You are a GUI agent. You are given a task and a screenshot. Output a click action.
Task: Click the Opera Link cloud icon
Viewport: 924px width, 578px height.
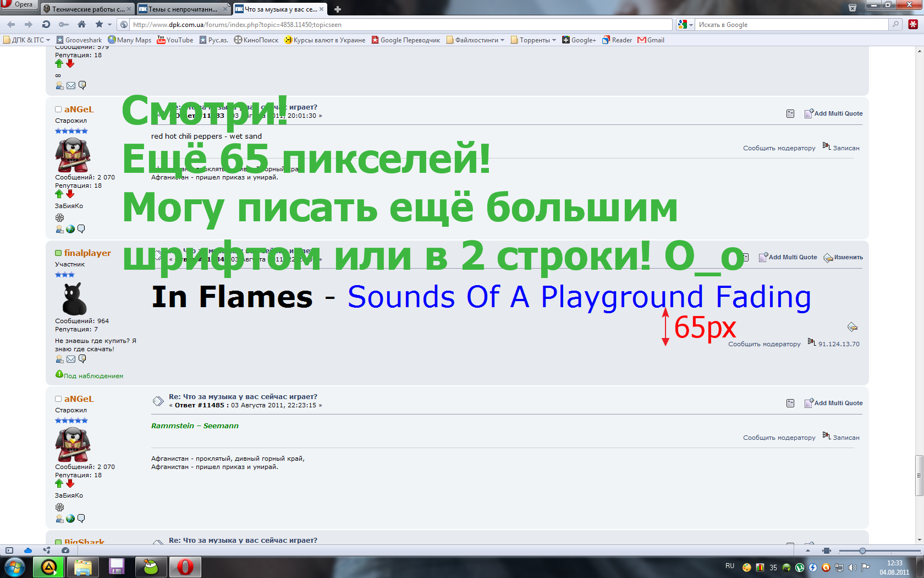click(x=28, y=550)
